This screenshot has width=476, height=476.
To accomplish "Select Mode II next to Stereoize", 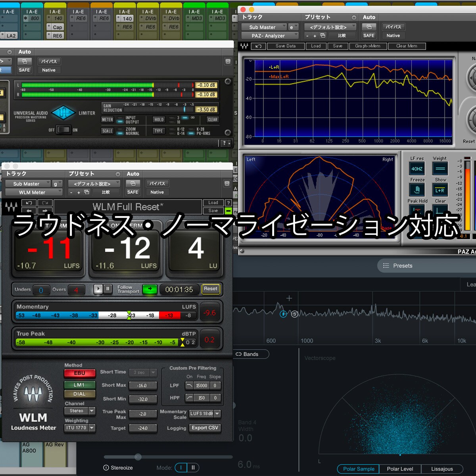I will coord(193,468).
